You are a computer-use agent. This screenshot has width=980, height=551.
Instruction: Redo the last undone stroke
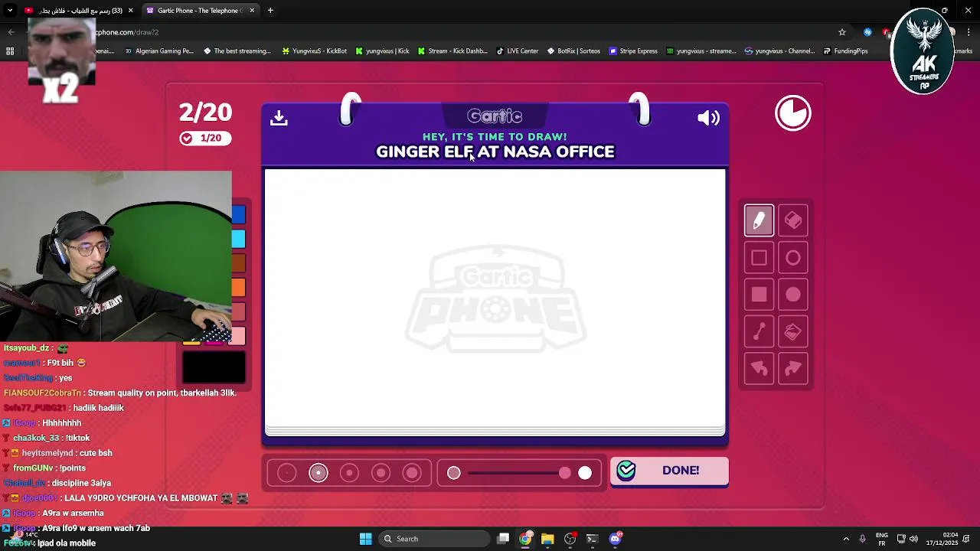pos(793,369)
